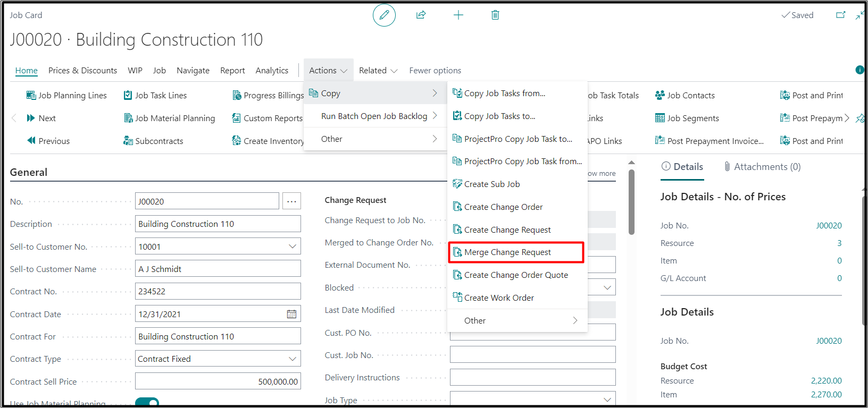Click the pencil edit icon
Viewport: 868px width, 408px height.
pos(384,15)
